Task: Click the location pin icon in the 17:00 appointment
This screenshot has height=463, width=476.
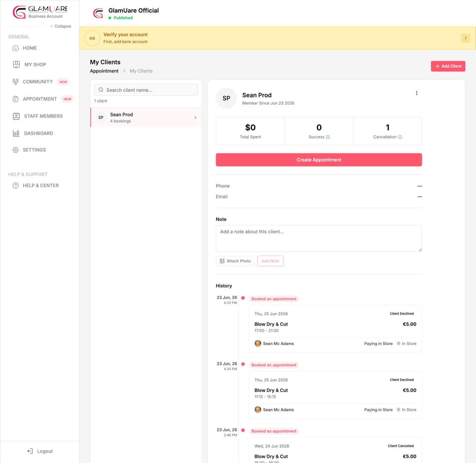Action: coord(399,344)
